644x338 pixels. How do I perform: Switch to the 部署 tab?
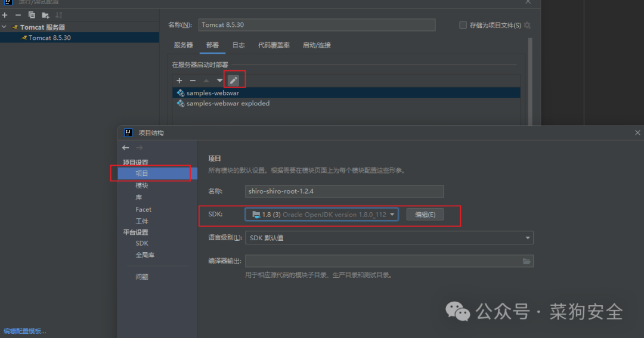pos(212,45)
